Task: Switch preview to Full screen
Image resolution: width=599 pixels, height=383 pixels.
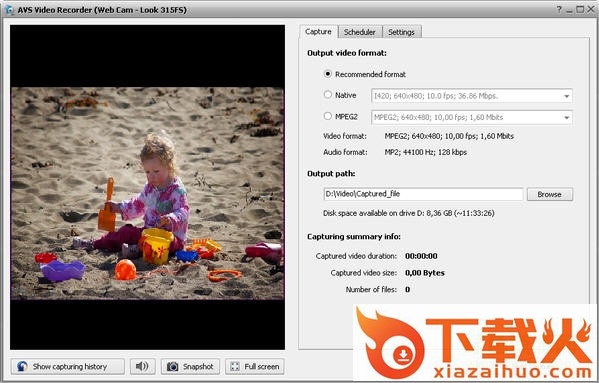Action: 255,367
